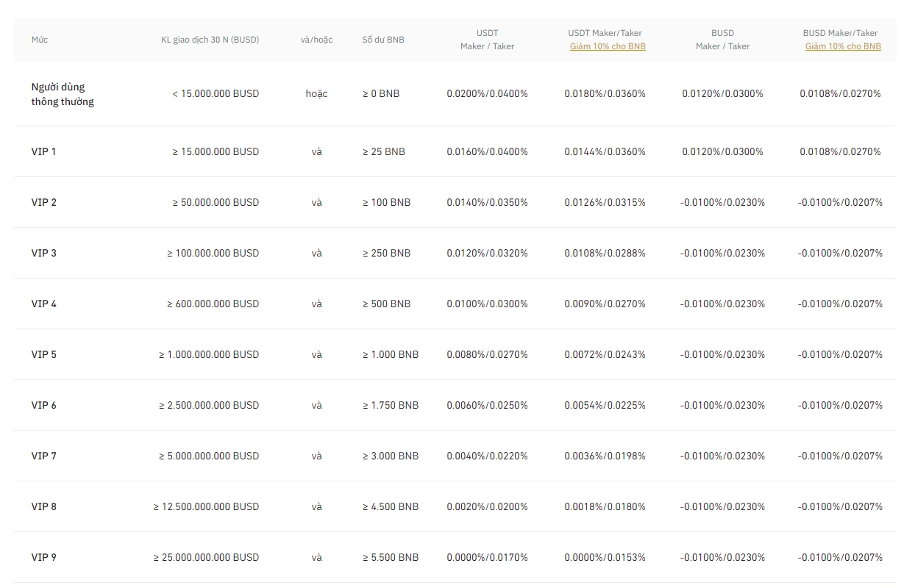Open the USDT 'Giảm 10% cho BNB' link
The width and height of the screenshot is (904, 588).
point(608,46)
